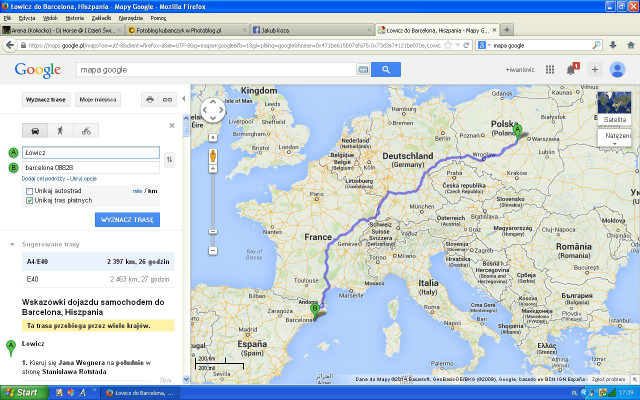640x400 pixels.
Task: Open a new Firefox tab
Action: tap(507, 30)
